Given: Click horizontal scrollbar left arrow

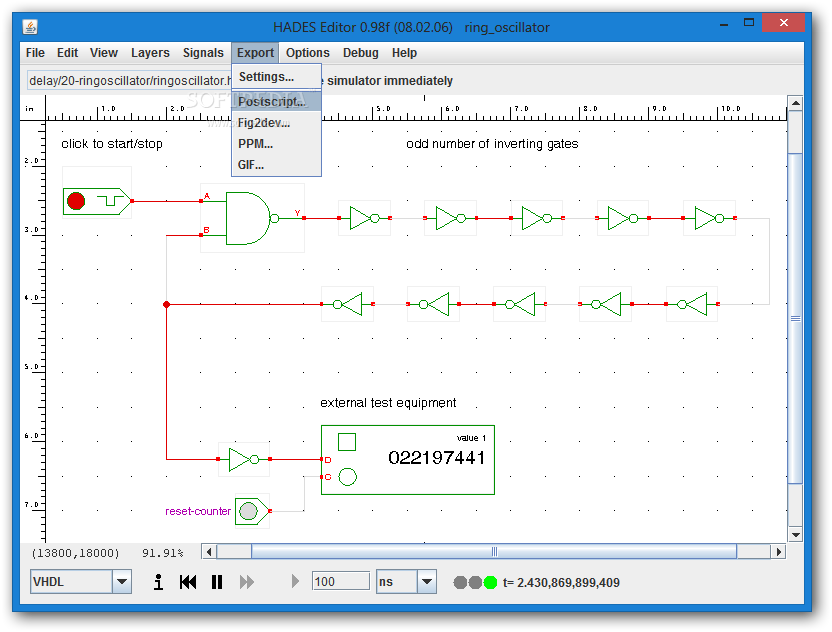Looking at the screenshot, I should pos(209,552).
